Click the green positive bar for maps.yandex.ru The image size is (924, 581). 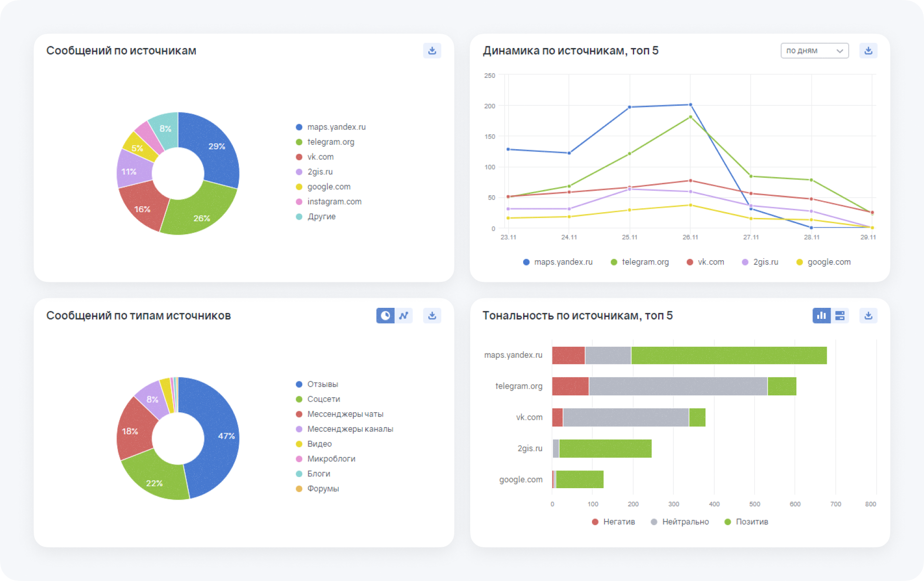pos(729,355)
